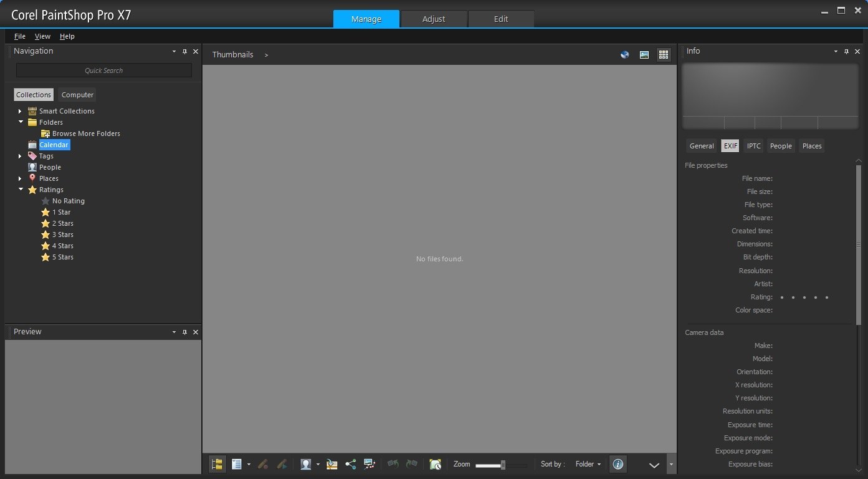This screenshot has width=868, height=479.
Task: Open the General tab in Info
Action: point(702,146)
